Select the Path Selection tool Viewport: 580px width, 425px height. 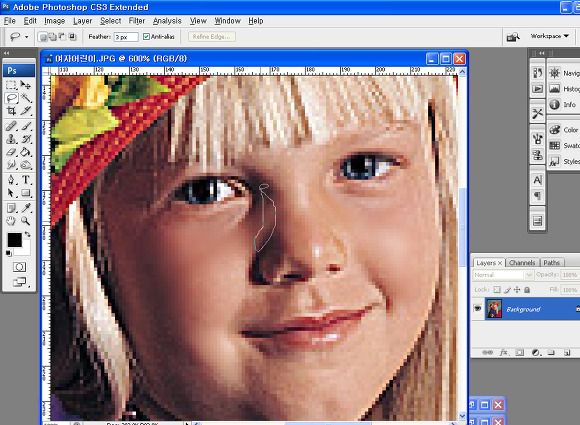coord(11,193)
